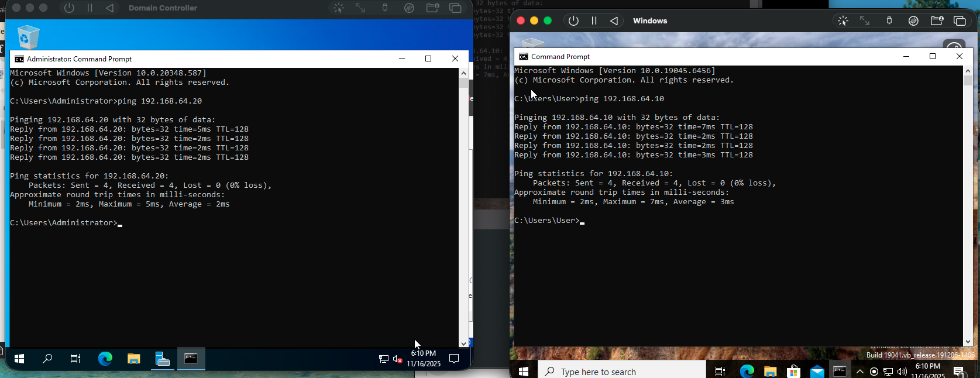
Task: Open File Explorer on Windows VM taskbar
Action: [770, 371]
